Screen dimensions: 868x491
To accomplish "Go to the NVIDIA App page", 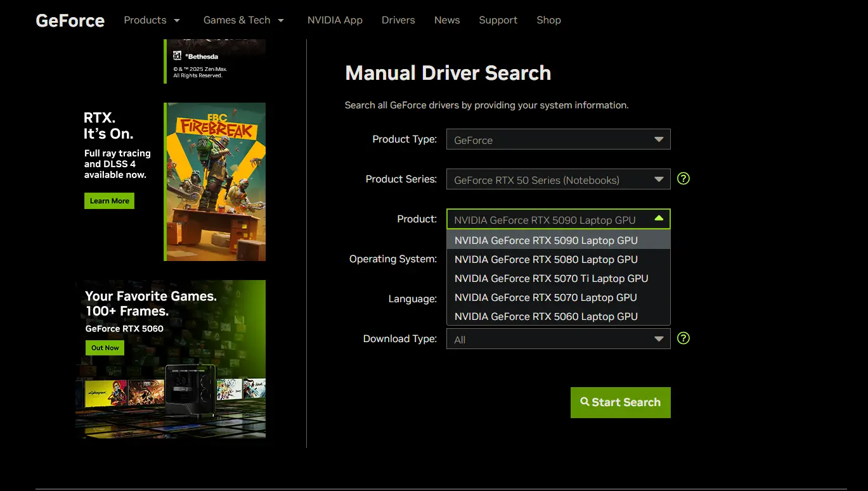I will click(335, 20).
